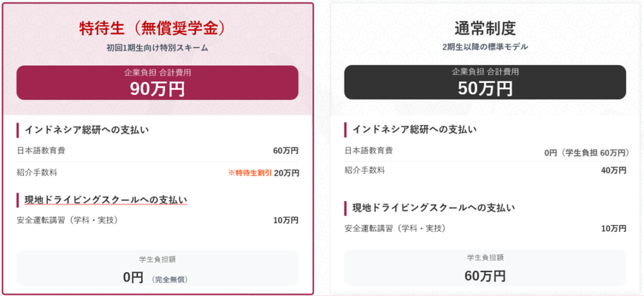Click the 0円（完全無償） student cost box
The width and height of the screenshot is (644, 296).
tap(157, 268)
